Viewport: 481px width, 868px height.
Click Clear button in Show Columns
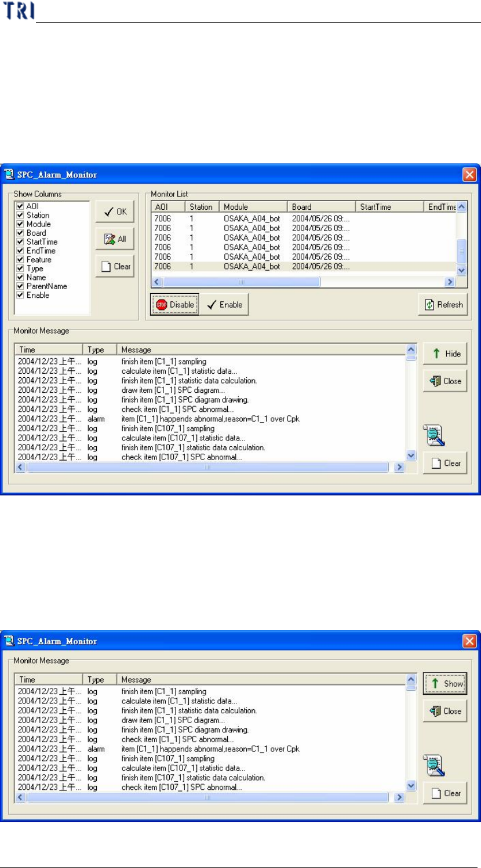pyautogui.click(x=115, y=266)
